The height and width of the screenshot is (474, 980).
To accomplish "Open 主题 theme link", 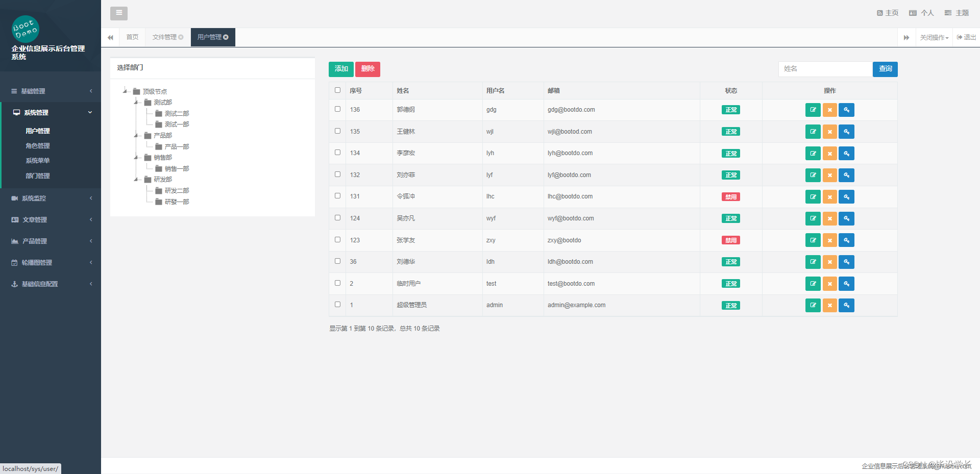I will pos(957,13).
